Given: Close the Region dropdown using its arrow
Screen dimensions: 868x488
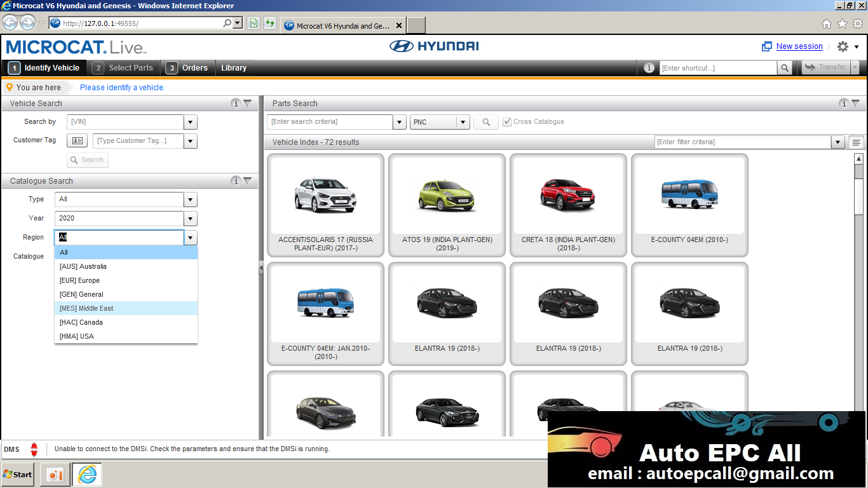Looking at the screenshot, I should click(x=191, y=238).
